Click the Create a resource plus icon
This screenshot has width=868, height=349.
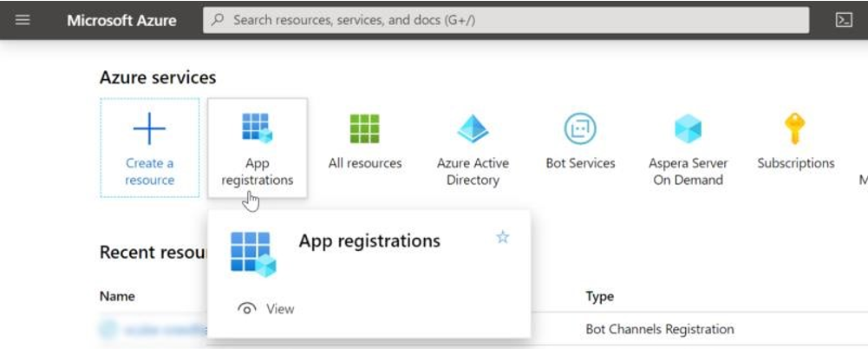pos(149,128)
